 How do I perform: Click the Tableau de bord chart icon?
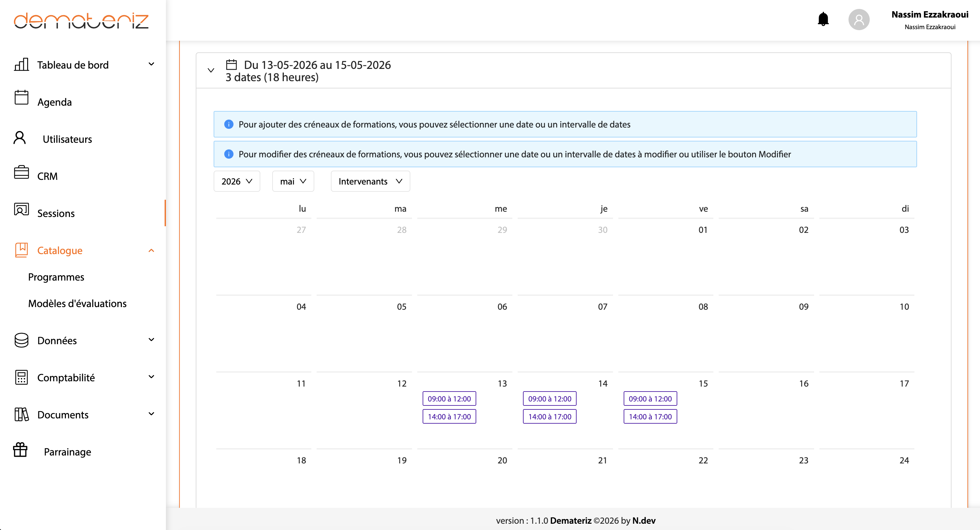click(21, 64)
